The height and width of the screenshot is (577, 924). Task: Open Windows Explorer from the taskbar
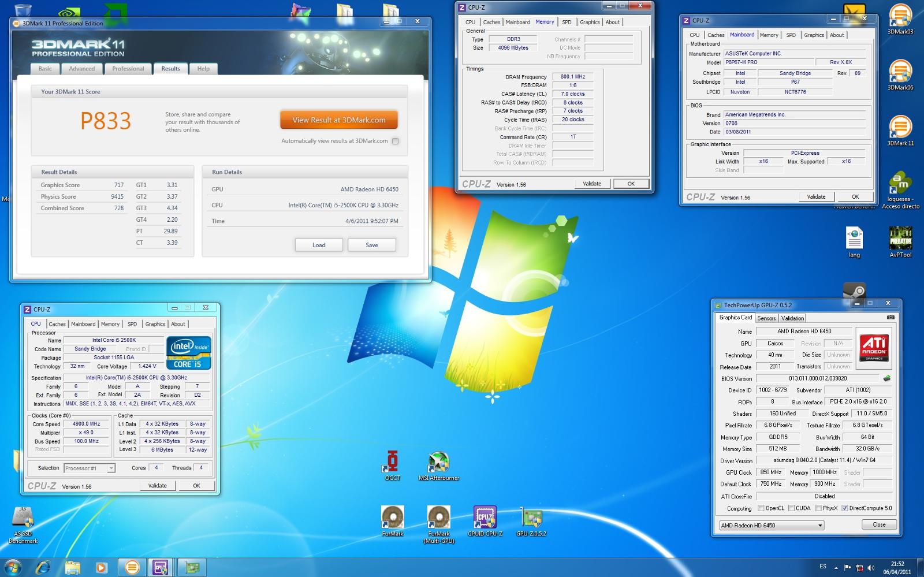coord(72,567)
